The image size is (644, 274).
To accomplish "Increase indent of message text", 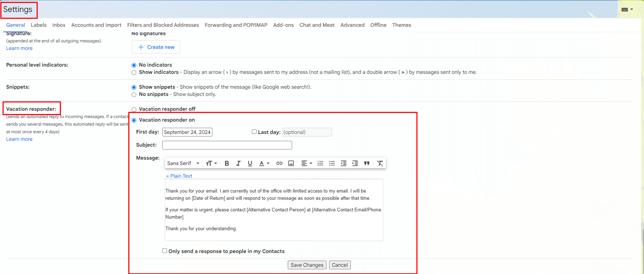I will click(355, 163).
